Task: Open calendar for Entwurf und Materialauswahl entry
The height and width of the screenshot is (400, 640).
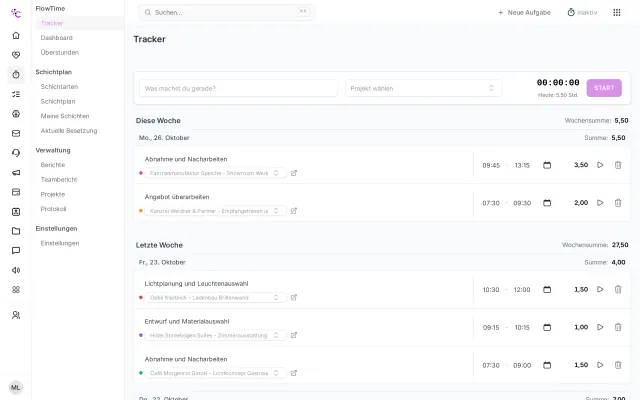Action: coord(547,327)
